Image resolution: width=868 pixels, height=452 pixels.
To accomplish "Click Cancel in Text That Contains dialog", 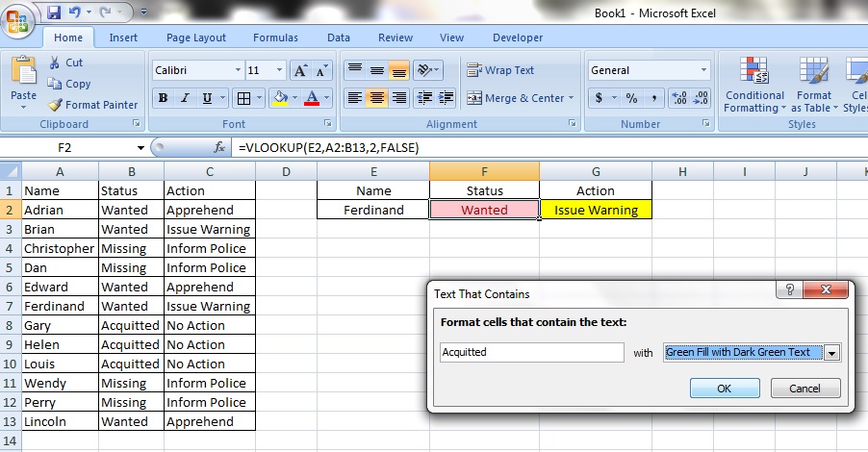I will tap(804, 389).
